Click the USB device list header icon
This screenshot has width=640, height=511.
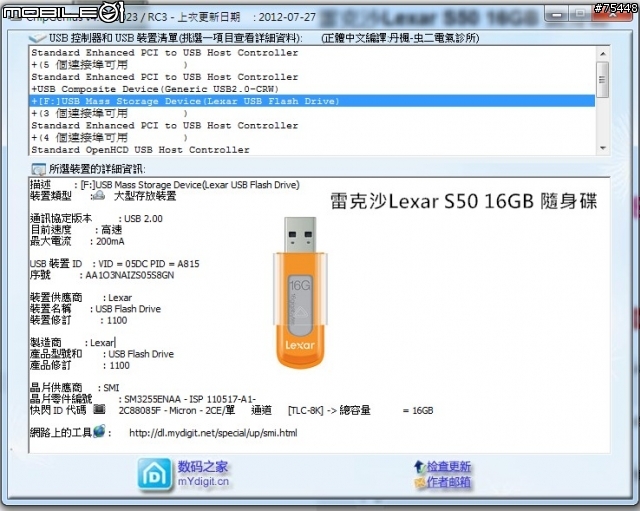click(x=38, y=38)
